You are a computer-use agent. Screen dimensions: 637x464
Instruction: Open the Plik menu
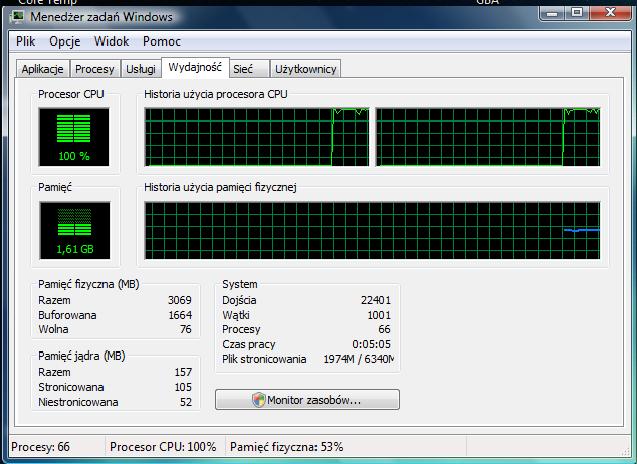click(26, 41)
